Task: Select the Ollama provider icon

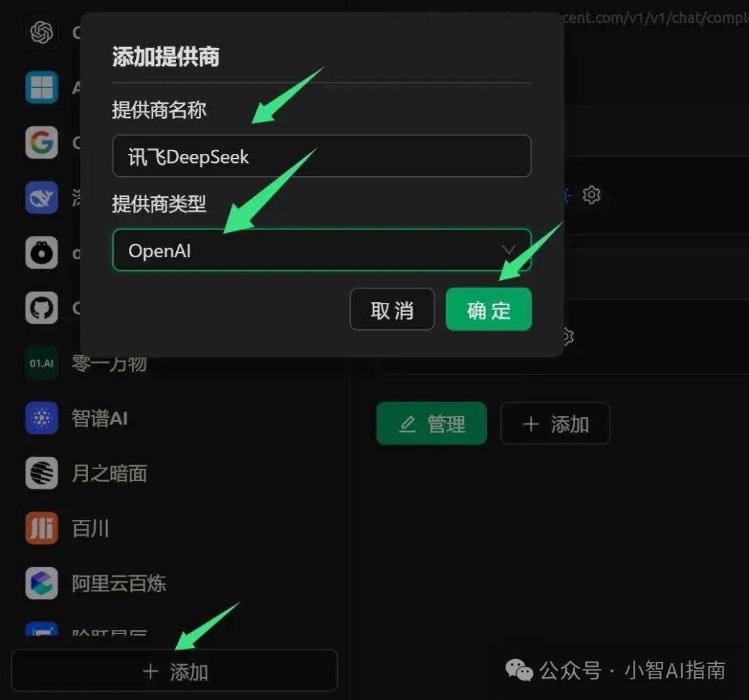Action: tap(42, 252)
